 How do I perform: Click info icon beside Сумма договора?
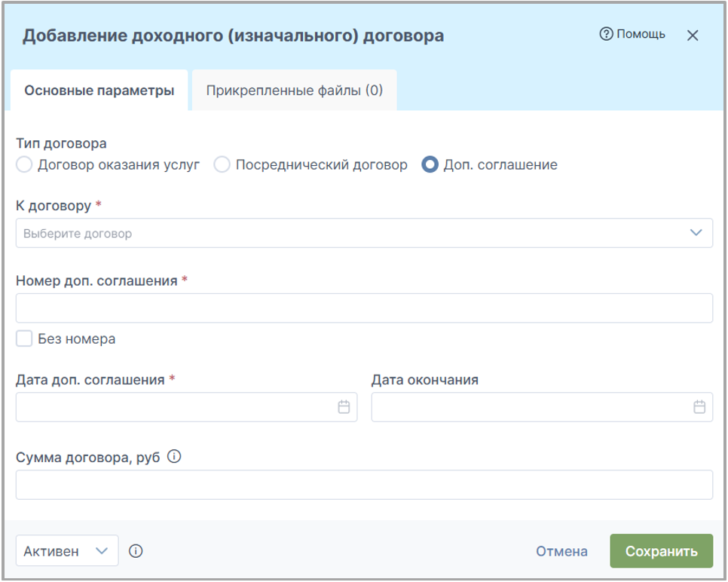coord(174,457)
